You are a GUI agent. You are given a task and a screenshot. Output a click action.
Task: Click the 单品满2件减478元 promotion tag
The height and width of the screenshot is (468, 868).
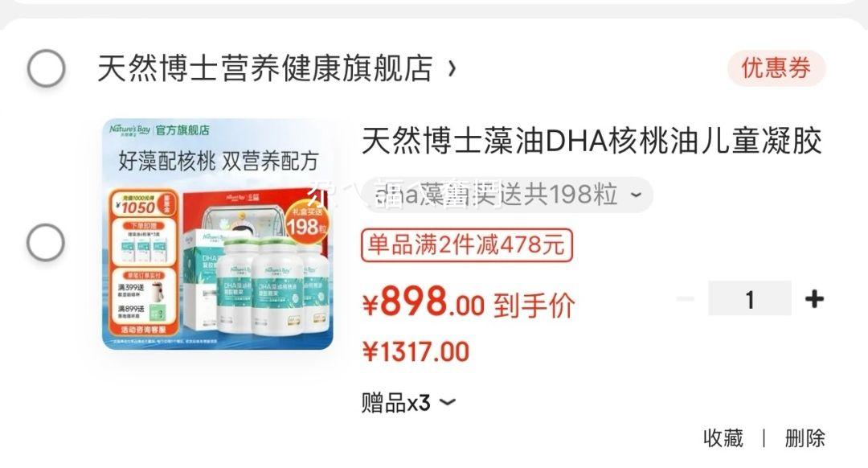pyautogui.click(x=467, y=244)
